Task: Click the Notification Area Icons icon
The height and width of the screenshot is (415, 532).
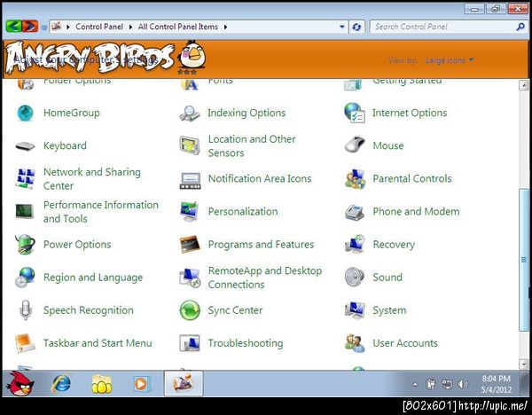Action: 190,181
